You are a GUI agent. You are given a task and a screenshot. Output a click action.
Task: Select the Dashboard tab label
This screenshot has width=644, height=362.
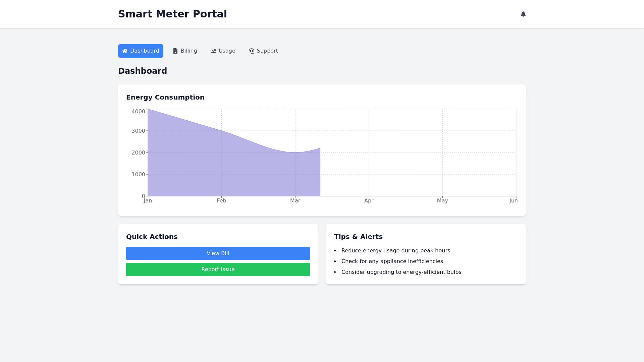coord(145,51)
